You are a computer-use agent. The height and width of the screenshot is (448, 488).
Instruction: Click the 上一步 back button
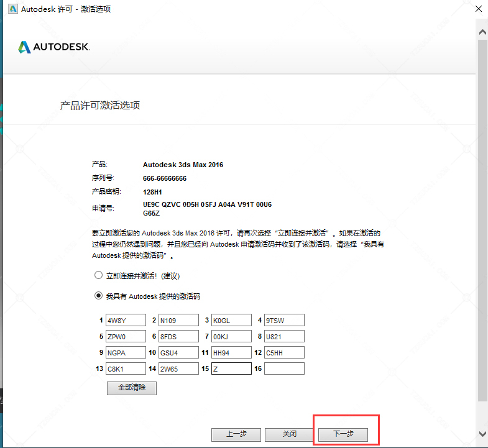click(236, 434)
